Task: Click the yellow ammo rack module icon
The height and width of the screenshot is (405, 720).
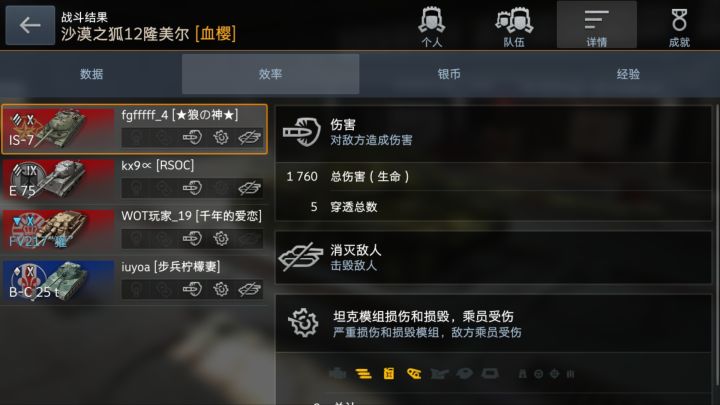Action: [x=364, y=374]
